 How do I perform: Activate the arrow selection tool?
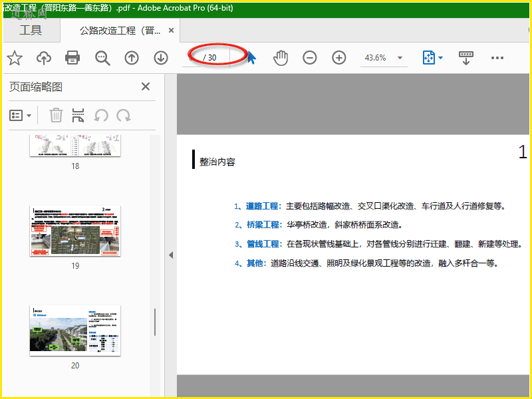click(x=252, y=58)
